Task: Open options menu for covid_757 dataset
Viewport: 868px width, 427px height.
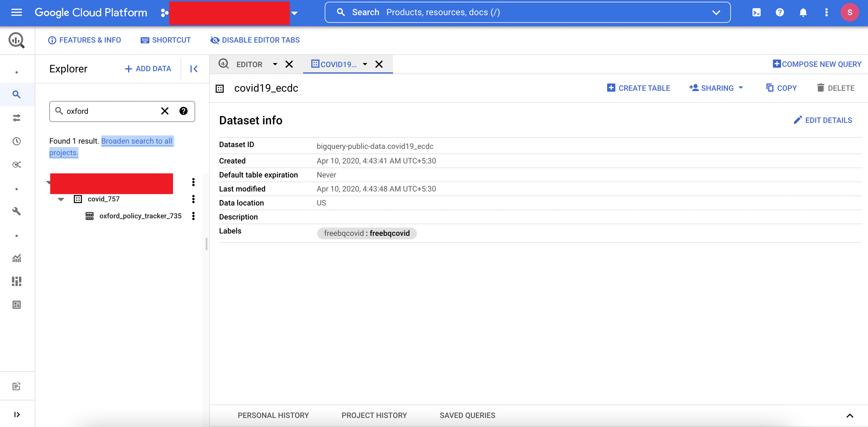Action: coord(193,199)
